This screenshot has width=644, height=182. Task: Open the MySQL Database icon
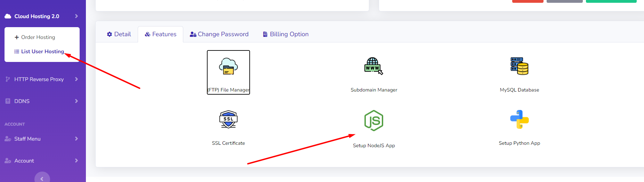pyautogui.click(x=520, y=66)
